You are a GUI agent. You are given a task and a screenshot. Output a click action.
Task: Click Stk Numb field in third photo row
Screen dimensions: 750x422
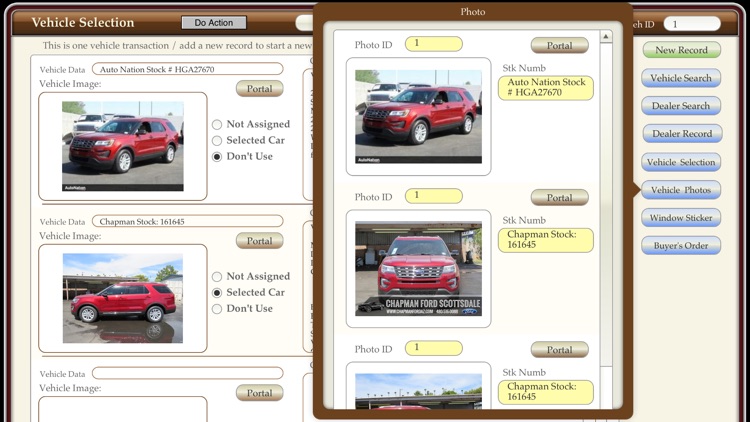pyautogui.click(x=546, y=392)
